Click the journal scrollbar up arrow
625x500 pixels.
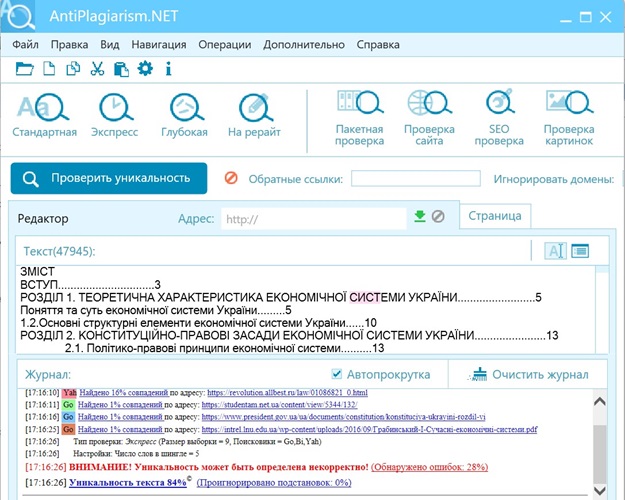[599, 402]
